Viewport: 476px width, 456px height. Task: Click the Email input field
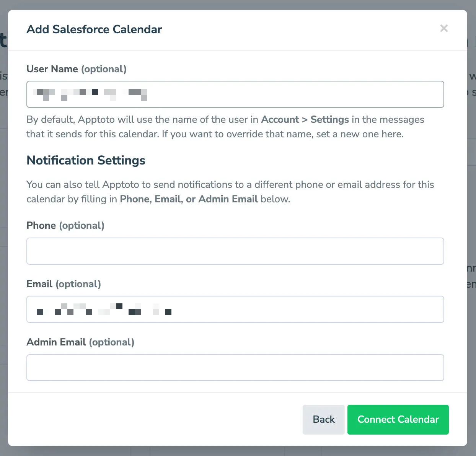point(235,309)
